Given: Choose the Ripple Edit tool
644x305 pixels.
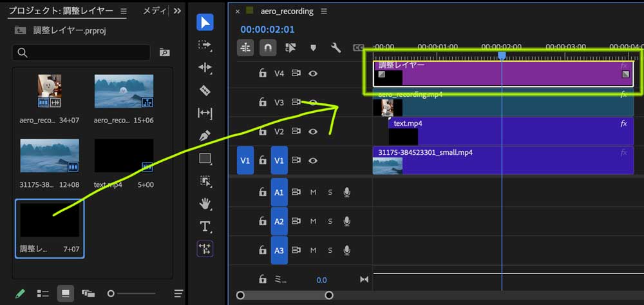Looking at the screenshot, I should point(205,68).
